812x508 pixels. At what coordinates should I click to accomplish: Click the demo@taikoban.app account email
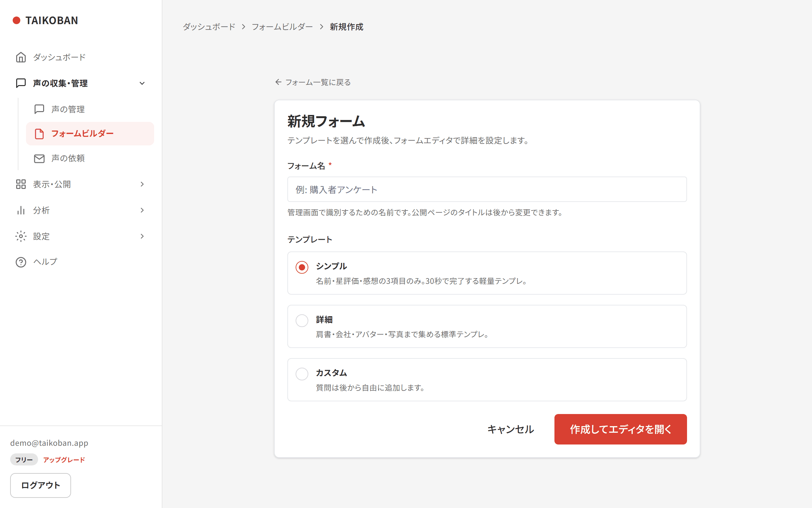tap(49, 443)
